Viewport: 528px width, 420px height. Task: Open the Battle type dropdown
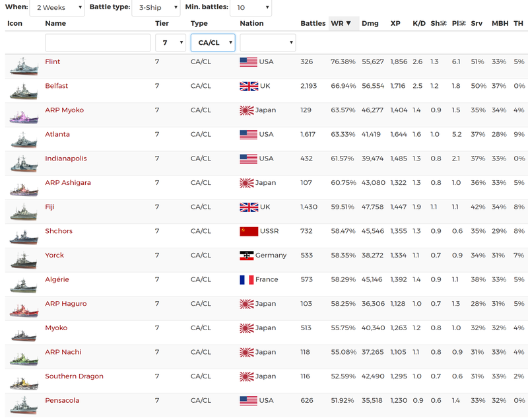pyautogui.click(x=156, y=8)
